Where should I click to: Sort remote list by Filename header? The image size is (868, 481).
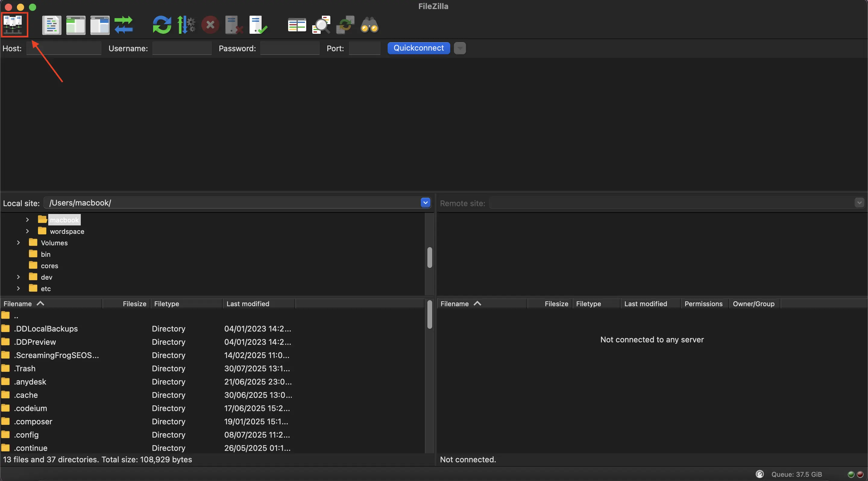click(x=482, y=303)
